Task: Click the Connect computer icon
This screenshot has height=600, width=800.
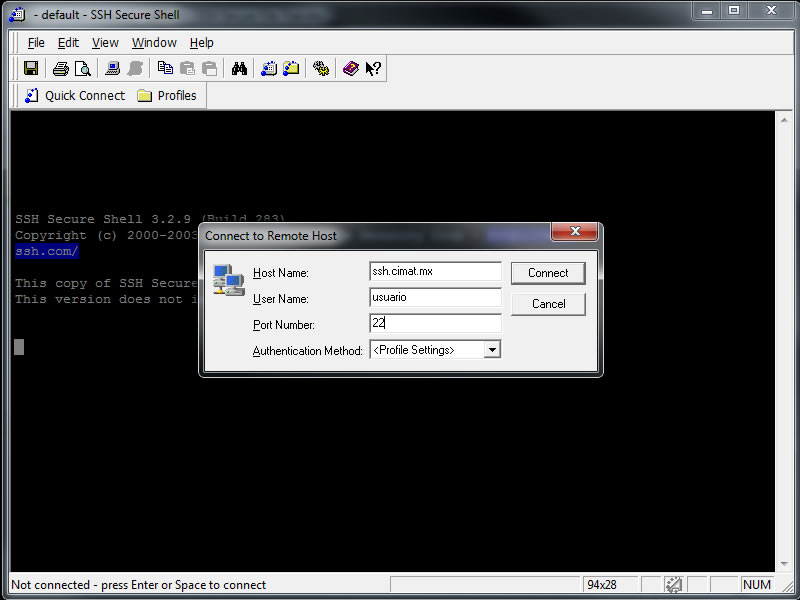Action: 112,68
